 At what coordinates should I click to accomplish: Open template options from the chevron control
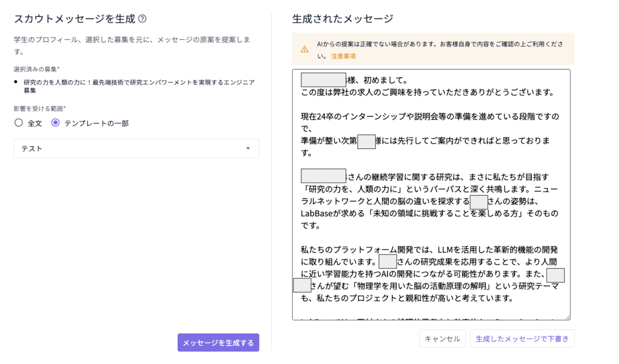pos(248,148)
